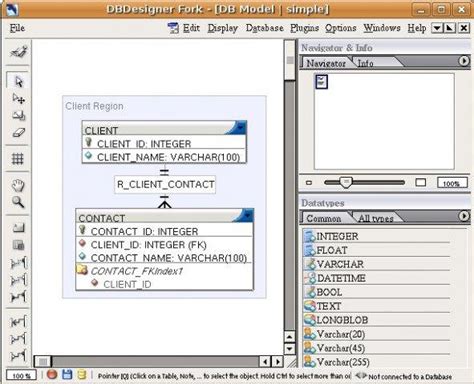Screen dimensions: 474x384
Task: Open the Database menu
Action: 265,28
